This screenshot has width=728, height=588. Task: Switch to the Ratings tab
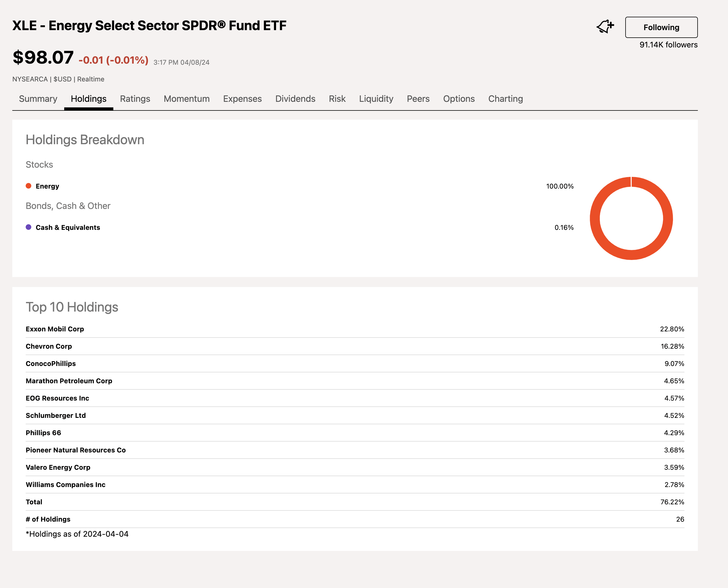135,99
